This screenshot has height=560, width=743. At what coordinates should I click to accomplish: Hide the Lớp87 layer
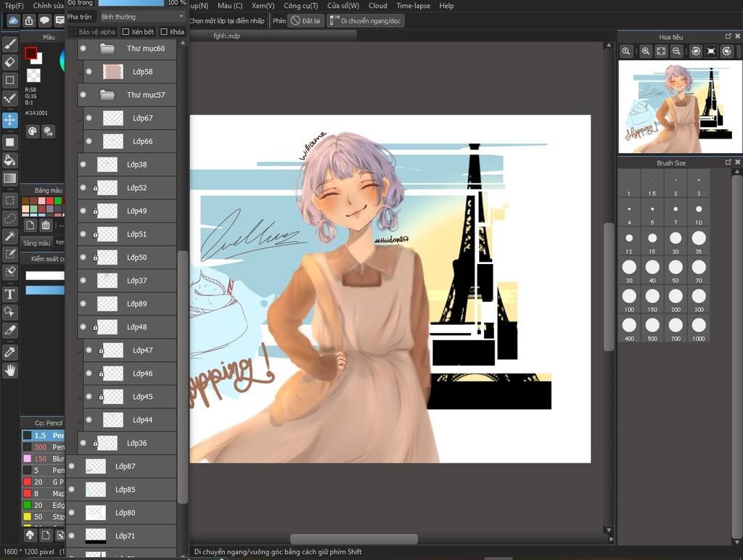point(72,466)
